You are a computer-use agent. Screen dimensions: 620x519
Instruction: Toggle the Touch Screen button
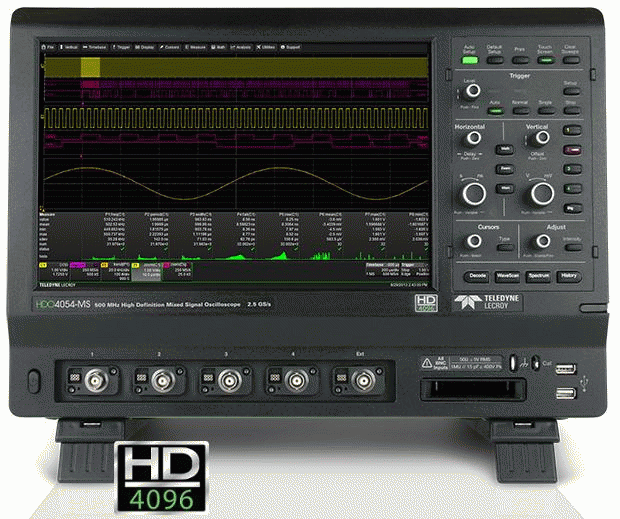pos(545,60)
